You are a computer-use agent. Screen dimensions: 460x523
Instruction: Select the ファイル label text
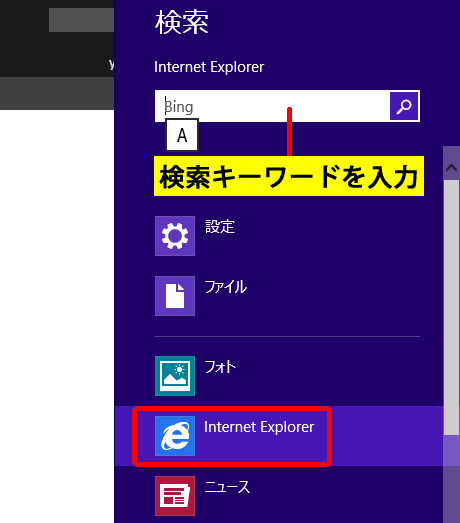pos(226,287)
